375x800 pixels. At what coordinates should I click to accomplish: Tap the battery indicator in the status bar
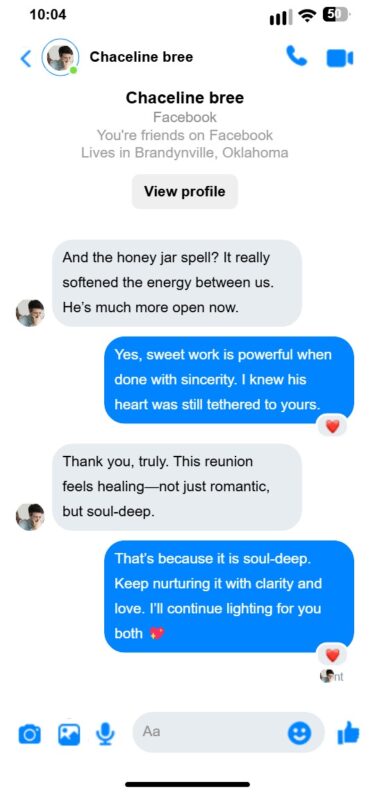coord(336,16)
